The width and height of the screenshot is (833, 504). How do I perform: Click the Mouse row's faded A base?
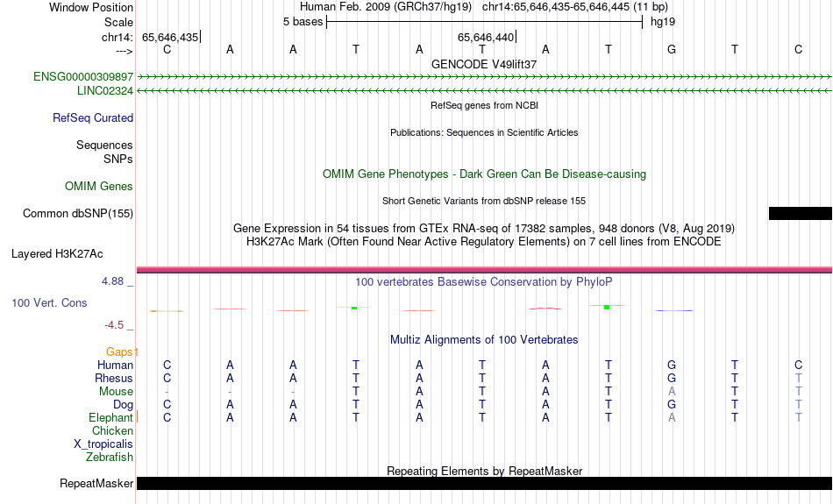[x=672, y=392]
